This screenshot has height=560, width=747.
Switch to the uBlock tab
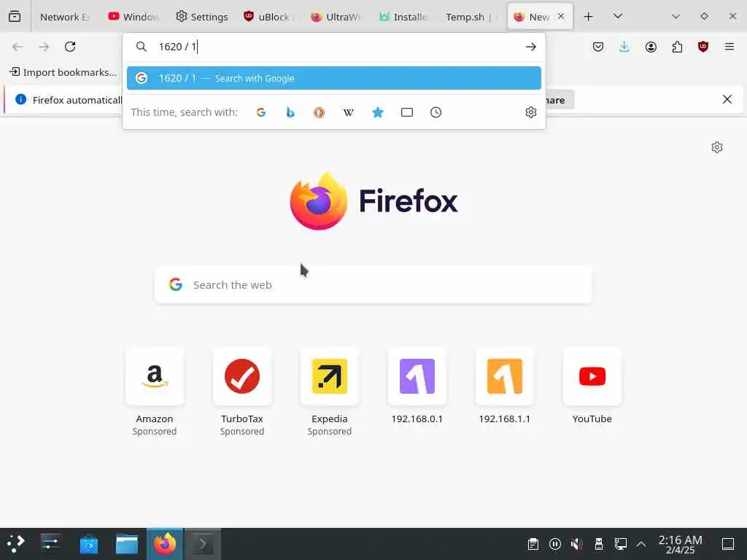click(269, 17)
